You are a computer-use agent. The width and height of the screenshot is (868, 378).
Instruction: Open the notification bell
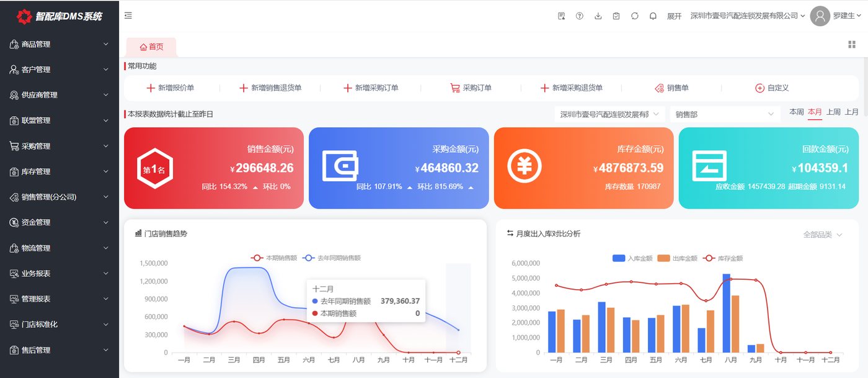[x=653, y=16]
